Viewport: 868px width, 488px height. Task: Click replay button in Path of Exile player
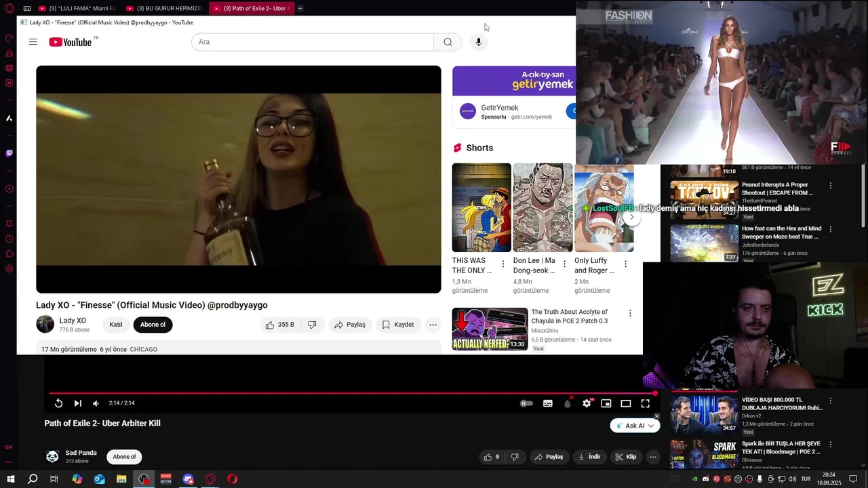point(59,403)
